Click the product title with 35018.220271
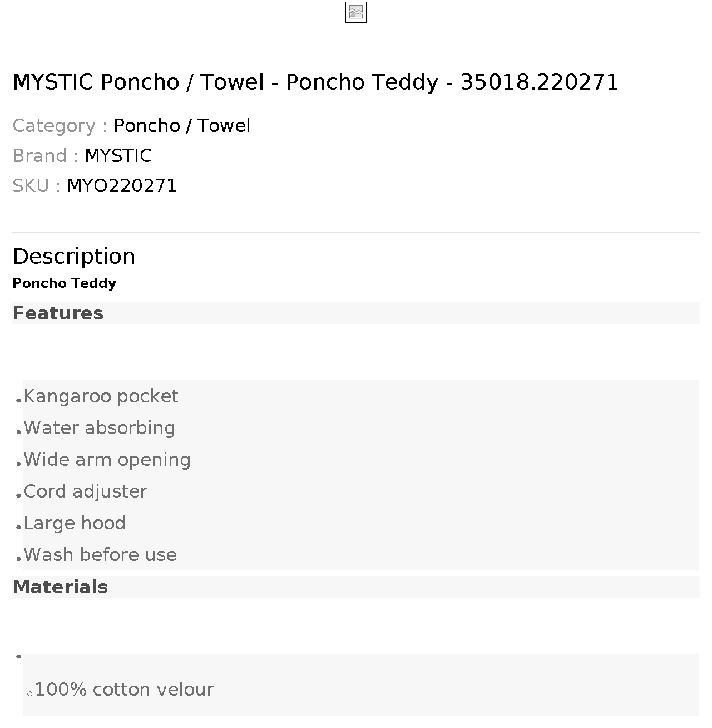Screen dimensions: 712x728 coord(315,82)
